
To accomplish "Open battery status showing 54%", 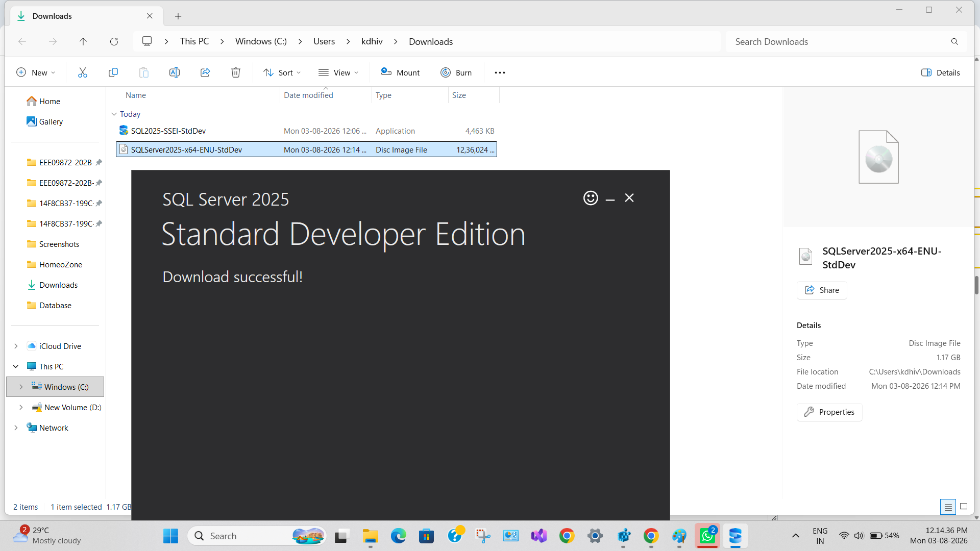I will pos(885,536).
